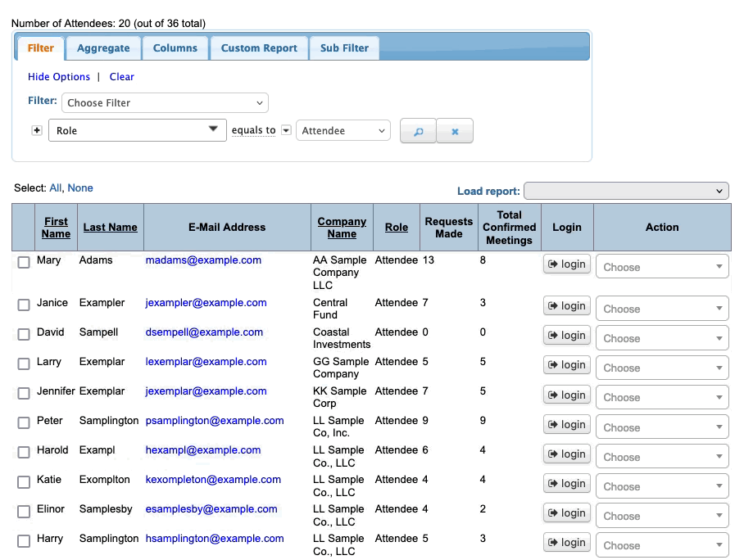Sort by Last Name column header
The image size is (744, 560).
[110, 228]
